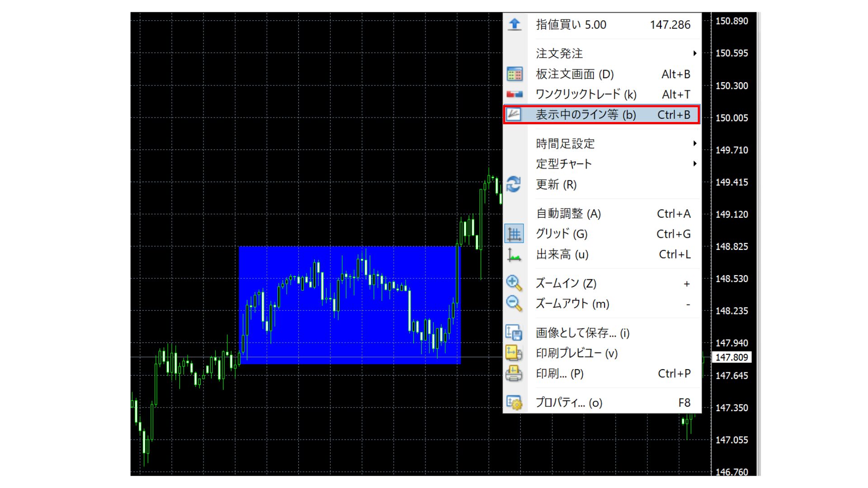868x488 pixels.
Task: Click the zoom in magnifier icon
Action: click(x=514, y=283)
